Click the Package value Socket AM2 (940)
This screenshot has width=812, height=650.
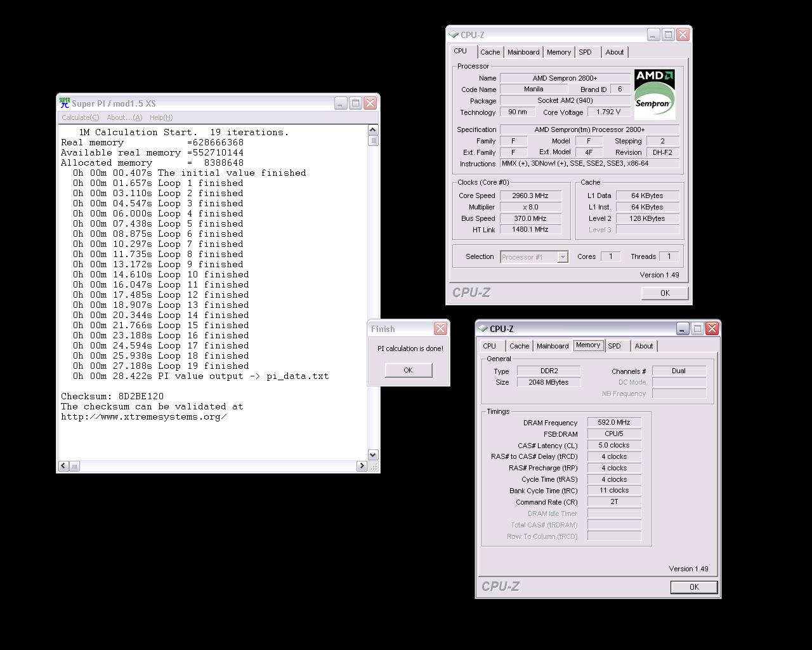click(x=565, y=100)
